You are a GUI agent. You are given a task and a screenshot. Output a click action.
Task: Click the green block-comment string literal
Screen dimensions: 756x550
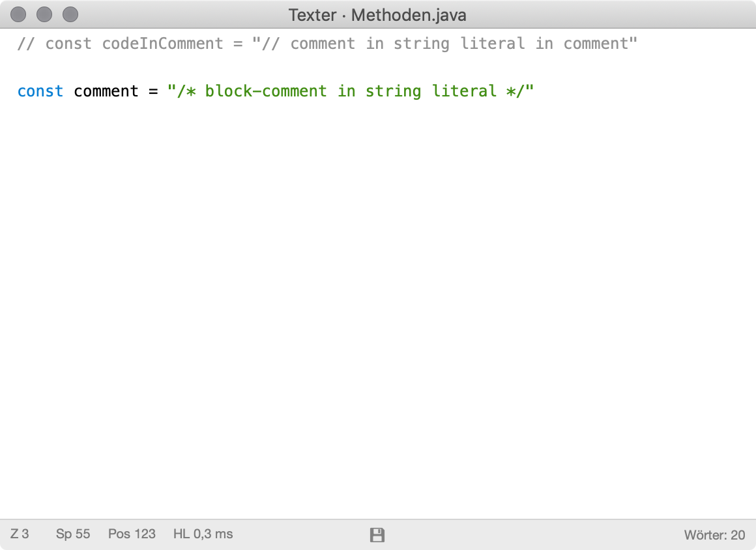click(351, 91)
